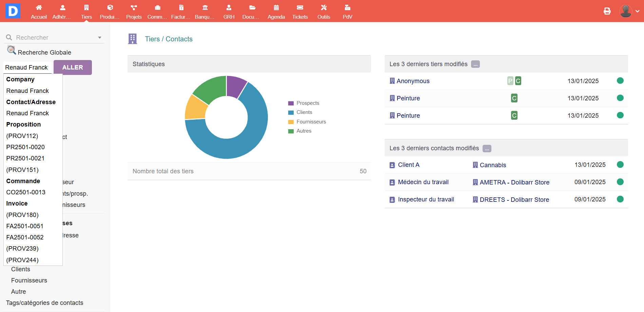Open the Agenda calendar icon

pos(276,8)
